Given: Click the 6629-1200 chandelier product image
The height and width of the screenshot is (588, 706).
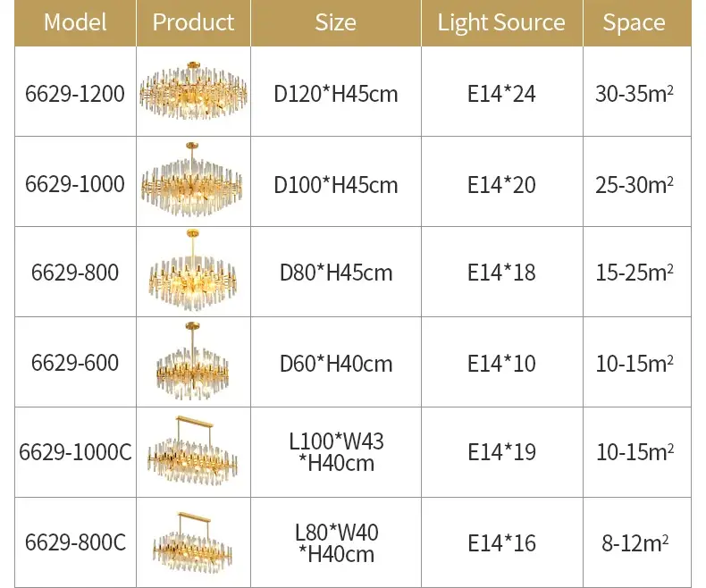Looking at the screenshot, I should coord(193,91).
